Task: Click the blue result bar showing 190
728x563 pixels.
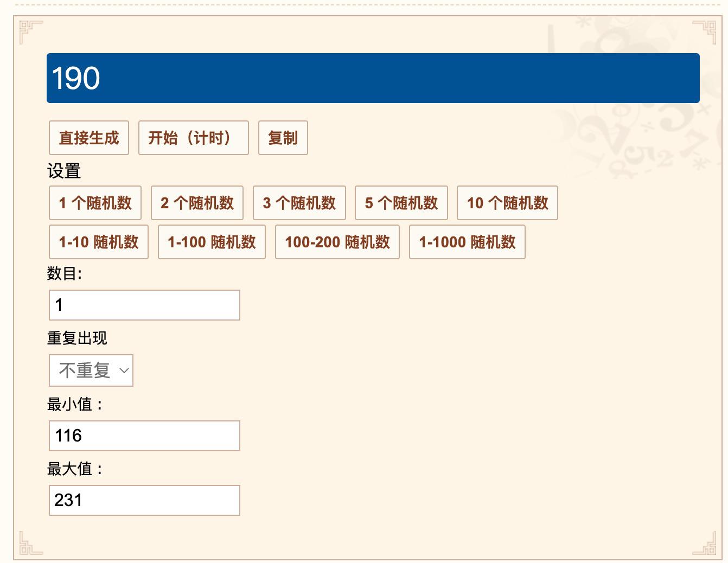Action: pos(373,78)
